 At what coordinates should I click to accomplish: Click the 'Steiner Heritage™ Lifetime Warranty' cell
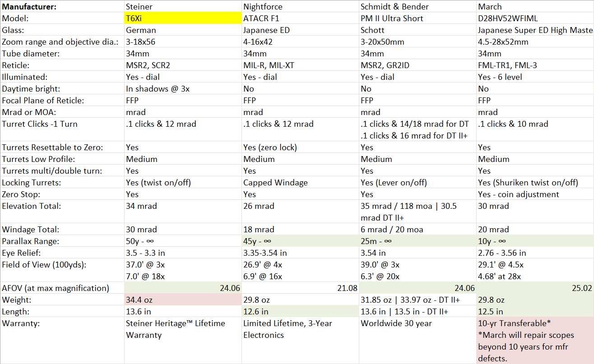(x=183, y=341)
